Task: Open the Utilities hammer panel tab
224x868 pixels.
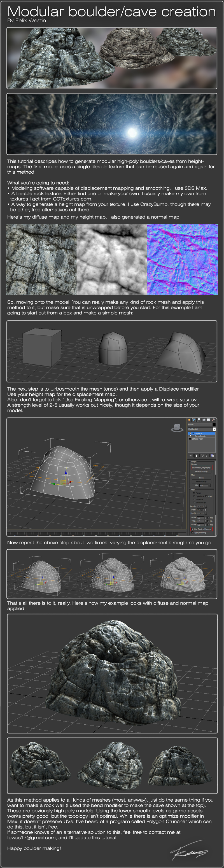Action: pos(214,420)
